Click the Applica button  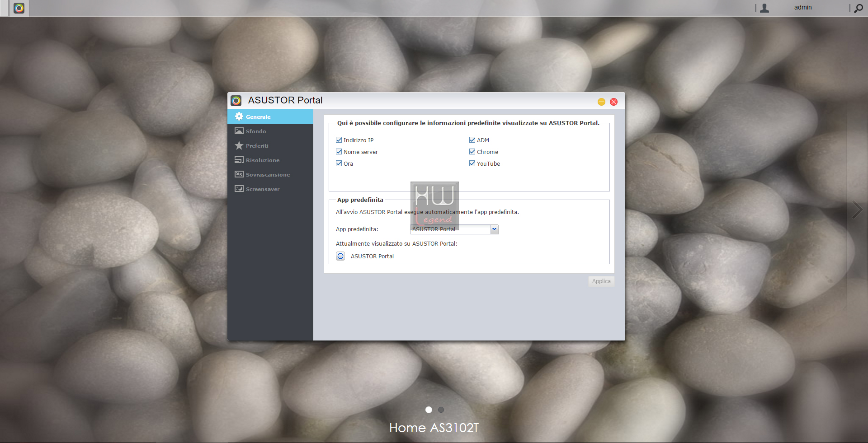(x=601, y=281)
